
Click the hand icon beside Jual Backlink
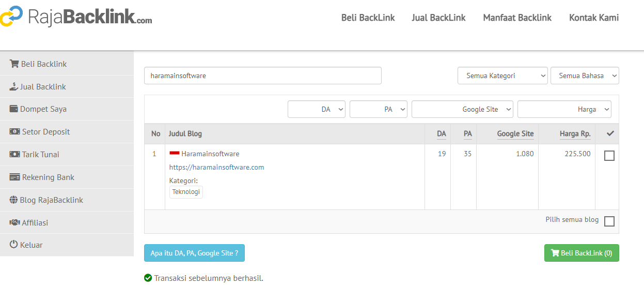pyautogui.click(x=14, y=87)
